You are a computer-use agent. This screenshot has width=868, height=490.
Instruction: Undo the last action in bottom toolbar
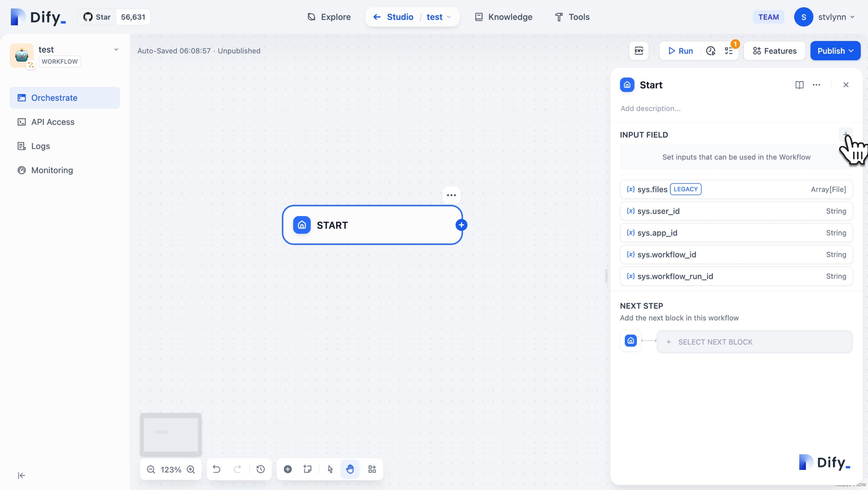[x=217, y=469]
